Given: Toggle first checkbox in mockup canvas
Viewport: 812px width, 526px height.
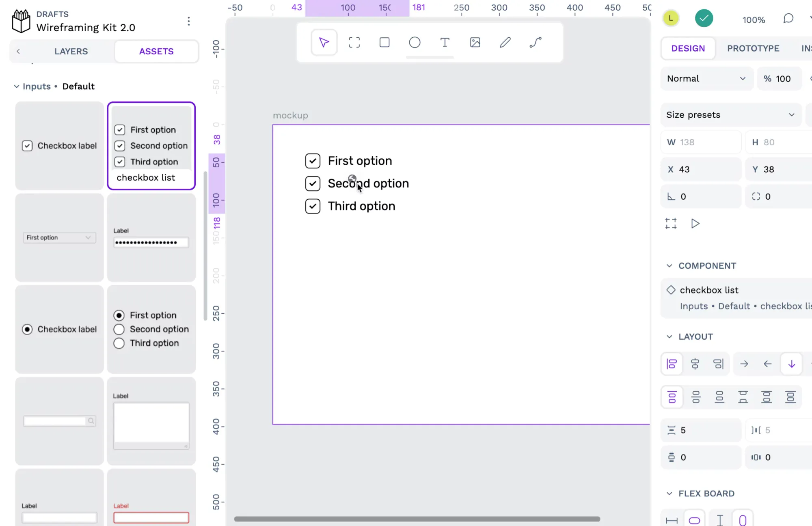Looking at the screenshot, I should coord(313,160).
